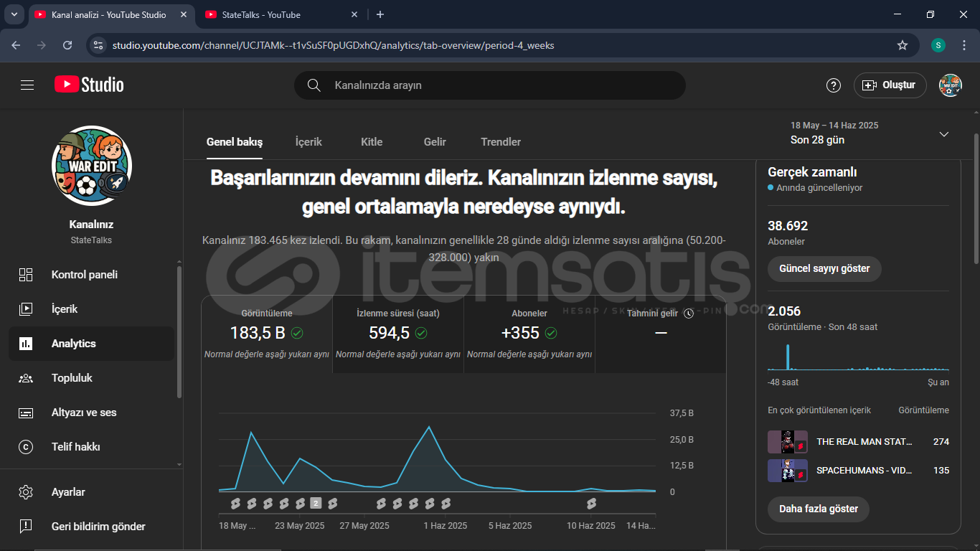The height and width of the screenshot is (551, 980).
Task: Switch to the Gelir tab
Action: (x=435, y=142)
